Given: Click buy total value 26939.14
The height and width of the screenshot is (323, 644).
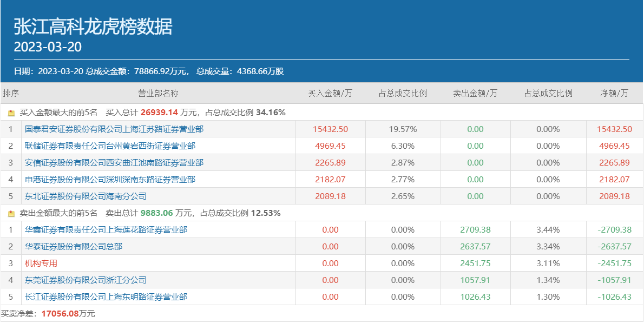Looking at the screenshot, I should (159, 113).
